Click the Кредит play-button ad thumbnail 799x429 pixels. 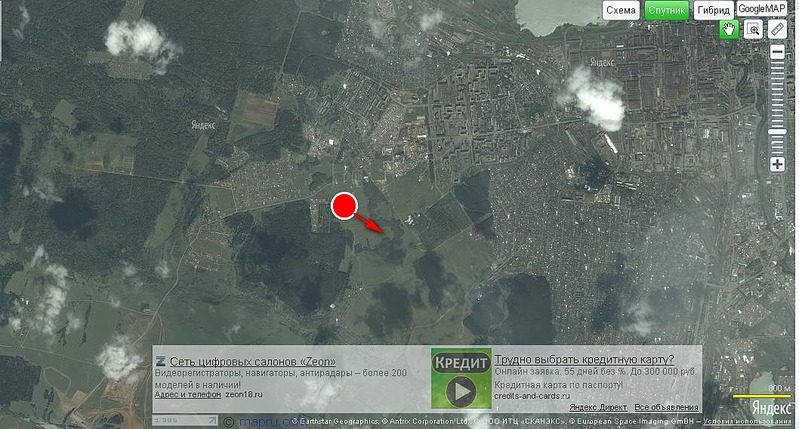[461, 378]
